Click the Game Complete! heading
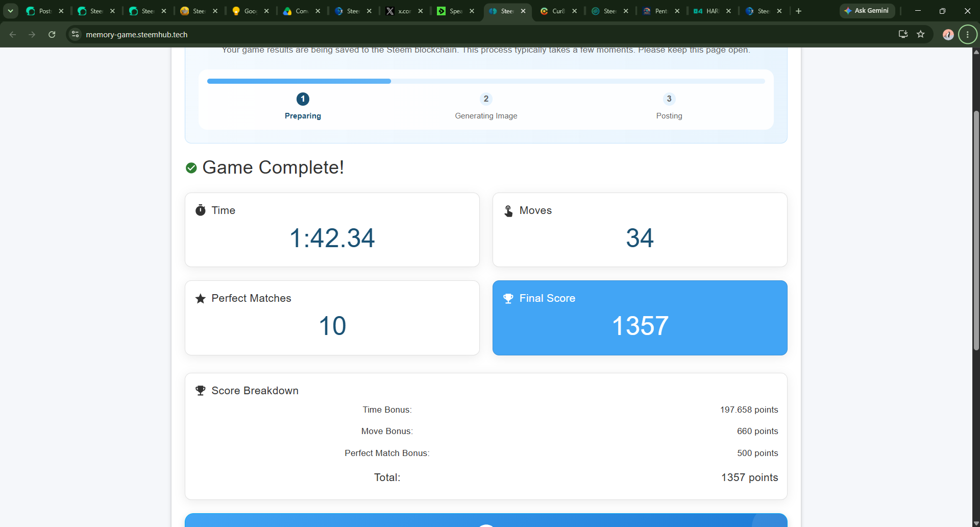Image resolution: width=980 pixels, height=527 pixels. tap(273, 167)
